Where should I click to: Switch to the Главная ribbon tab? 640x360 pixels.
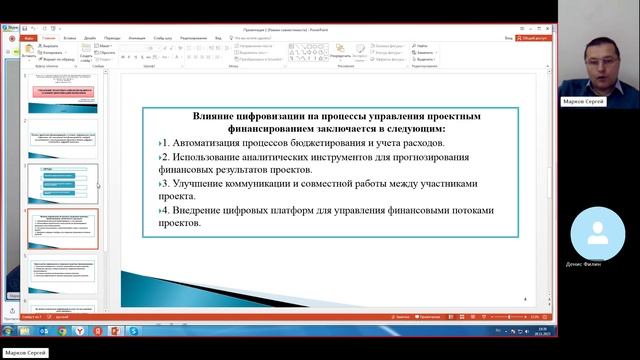[x=49, y=38]
